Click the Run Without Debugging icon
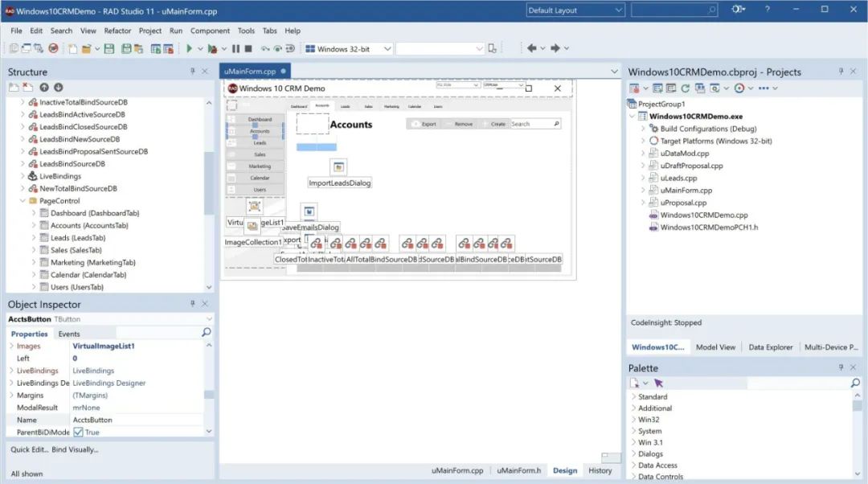 [x=212, y=49]
